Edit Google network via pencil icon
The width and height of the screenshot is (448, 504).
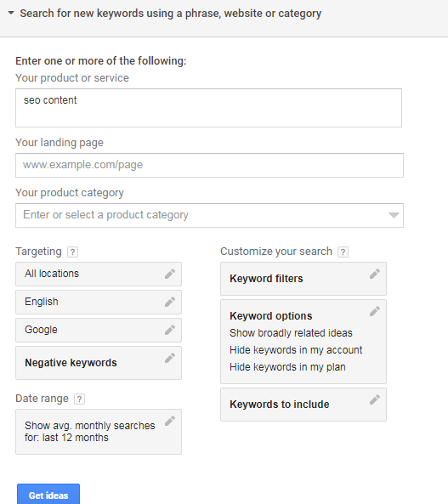[170, 330]
